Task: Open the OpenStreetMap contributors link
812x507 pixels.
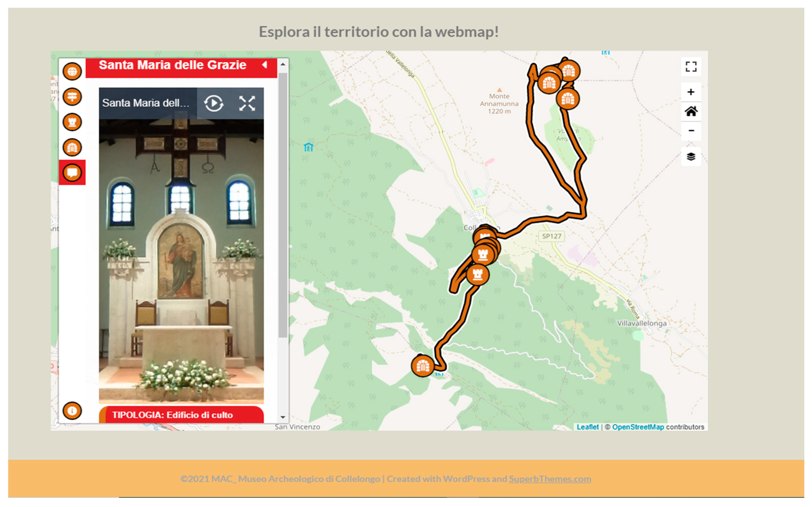Action: point(638,427)
